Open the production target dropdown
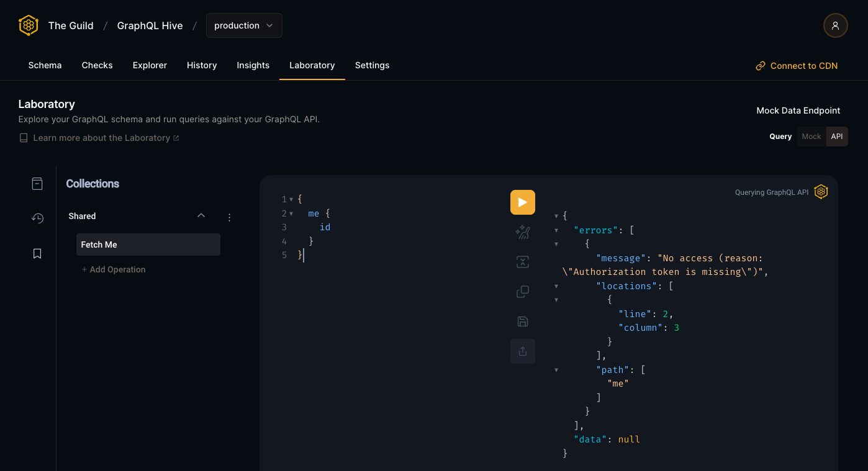 pyautogui.click(x=244, y=25)
